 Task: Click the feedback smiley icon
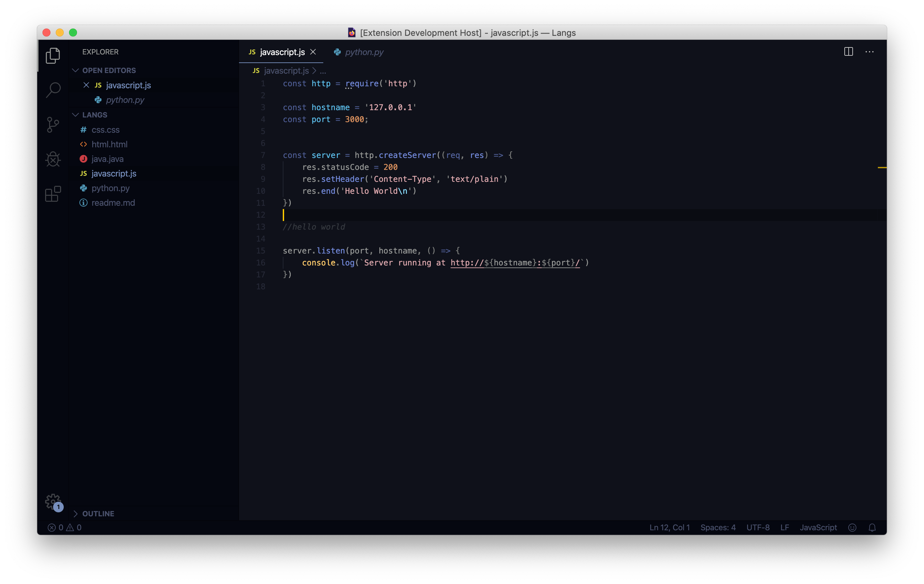click(x=852, y=528)
